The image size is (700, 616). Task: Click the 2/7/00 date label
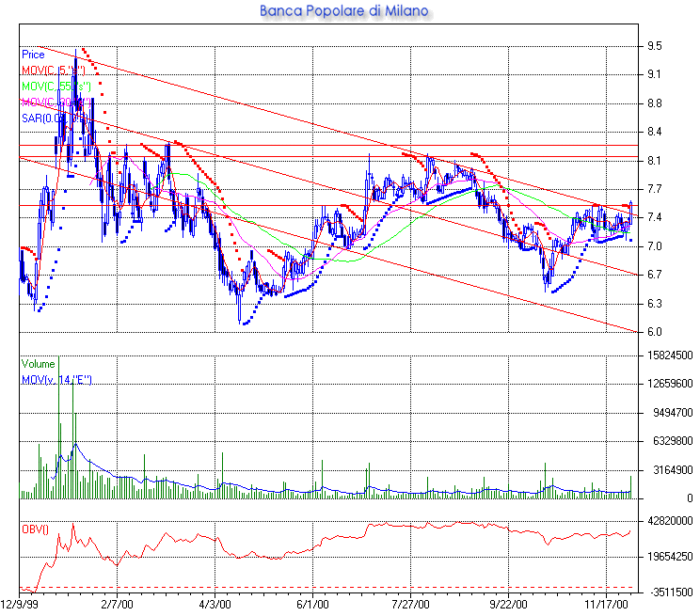(117, 605)
